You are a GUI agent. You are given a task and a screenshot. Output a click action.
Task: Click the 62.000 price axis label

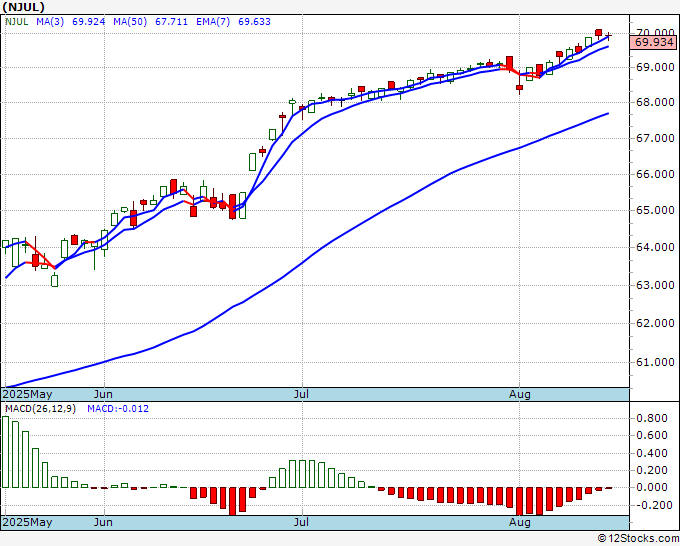click(655, 323)
